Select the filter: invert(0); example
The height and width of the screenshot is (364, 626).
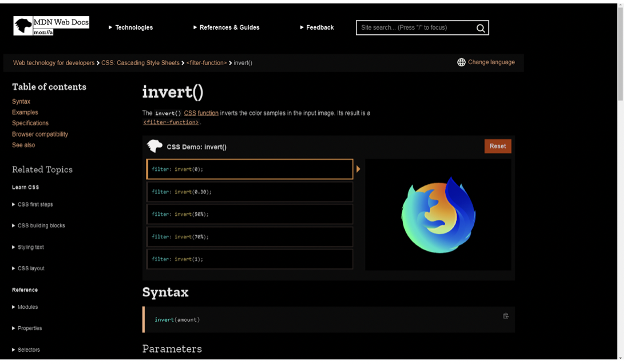point(249,169)
